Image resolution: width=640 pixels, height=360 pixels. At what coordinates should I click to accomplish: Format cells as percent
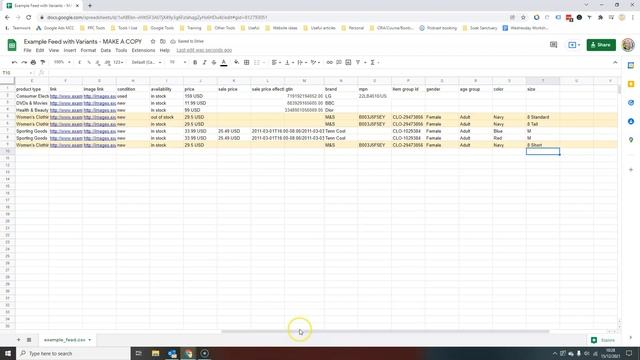click(89, 62)
